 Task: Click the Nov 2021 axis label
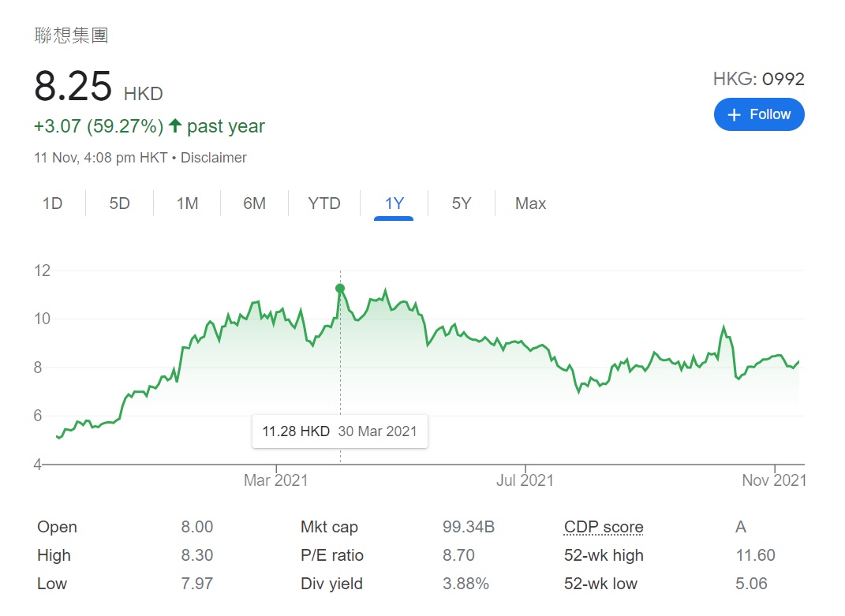[x=774, y=480]
